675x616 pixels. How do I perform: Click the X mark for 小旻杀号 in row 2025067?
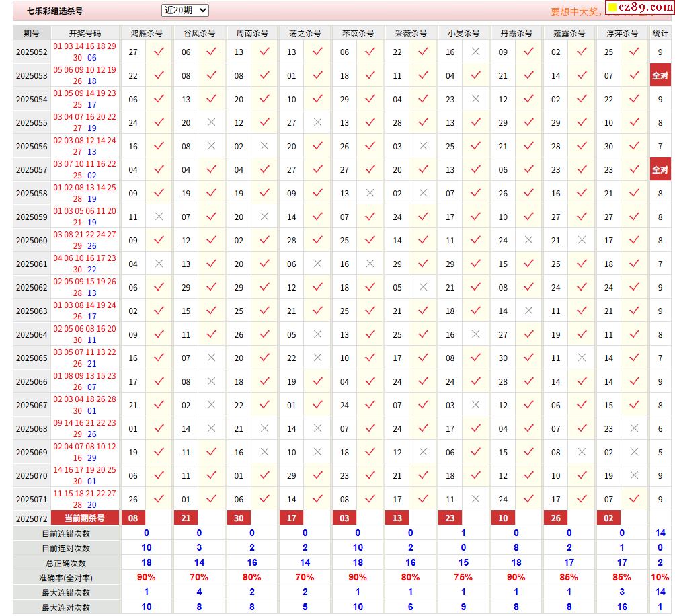(476, 405)
